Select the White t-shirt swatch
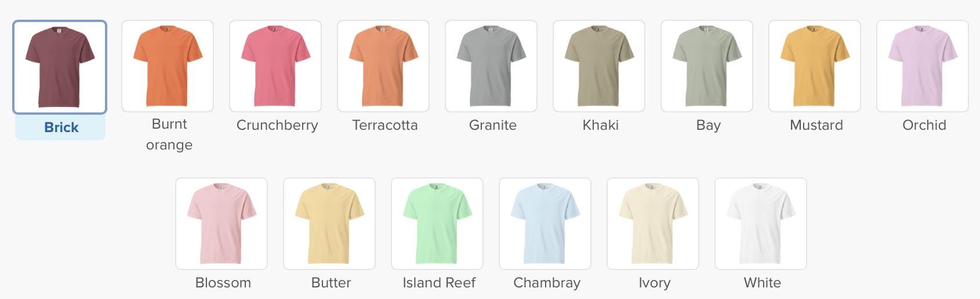The height and width of the screenshot is (299, 980). (761, 224)
